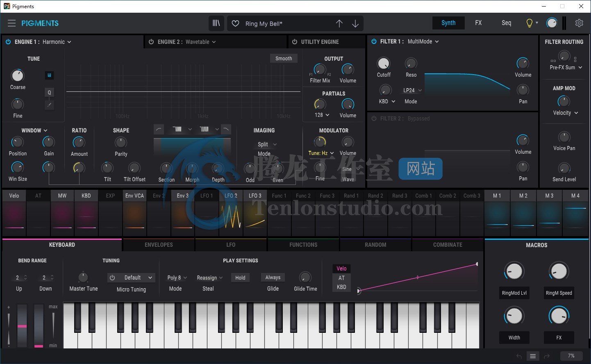The width and height of the screenshot is (591, 364).
Task: Select the high-slope shape icon right of spectrum
Action: 226,129
